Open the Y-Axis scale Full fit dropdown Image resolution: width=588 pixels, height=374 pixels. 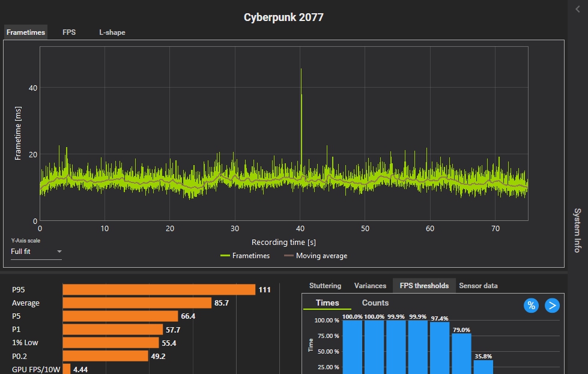[x=36, y=252]
